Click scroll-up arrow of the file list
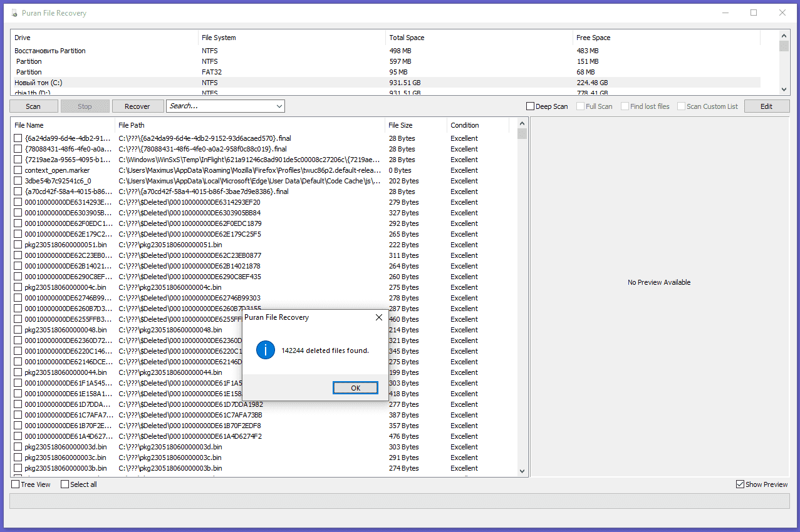Image resolution: width=800 pixels, height=532 pixels. point(522,125)
